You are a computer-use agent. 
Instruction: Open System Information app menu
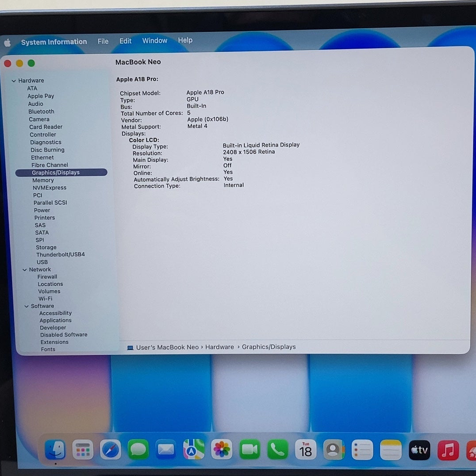(54, 42)
